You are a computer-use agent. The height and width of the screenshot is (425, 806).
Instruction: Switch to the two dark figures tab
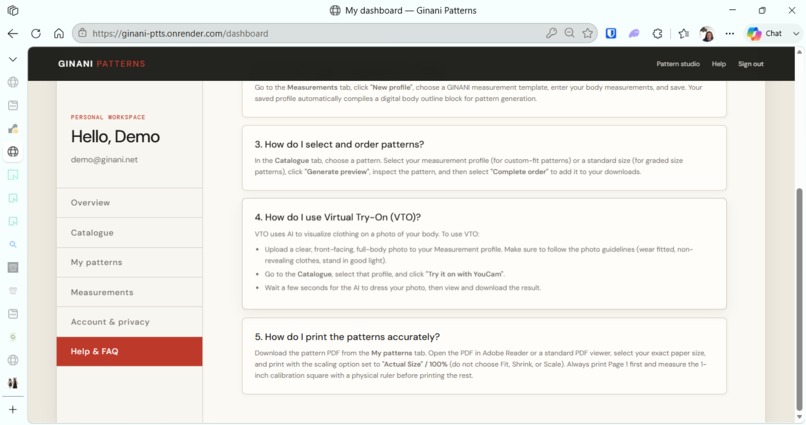[13, 383]
